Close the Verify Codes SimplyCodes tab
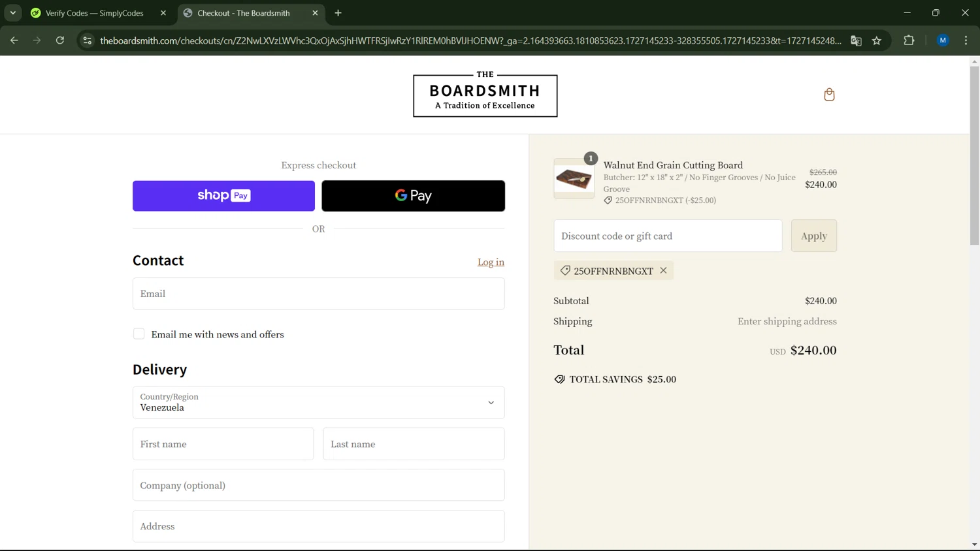The width and height of the screenshot is (980, 551). pyautogui.click(x=163, y=13)
